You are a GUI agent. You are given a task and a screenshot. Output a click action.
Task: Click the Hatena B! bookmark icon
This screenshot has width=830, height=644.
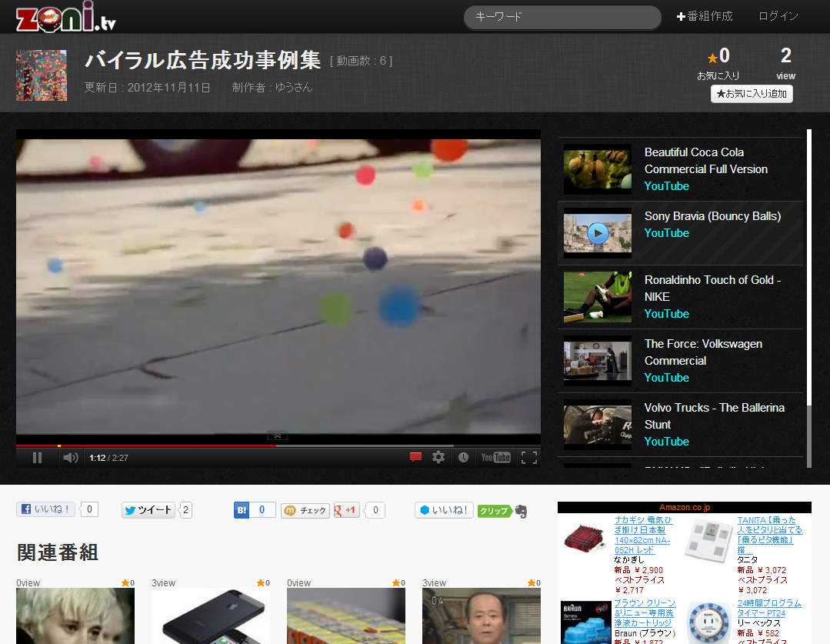[x=242, y=510]
